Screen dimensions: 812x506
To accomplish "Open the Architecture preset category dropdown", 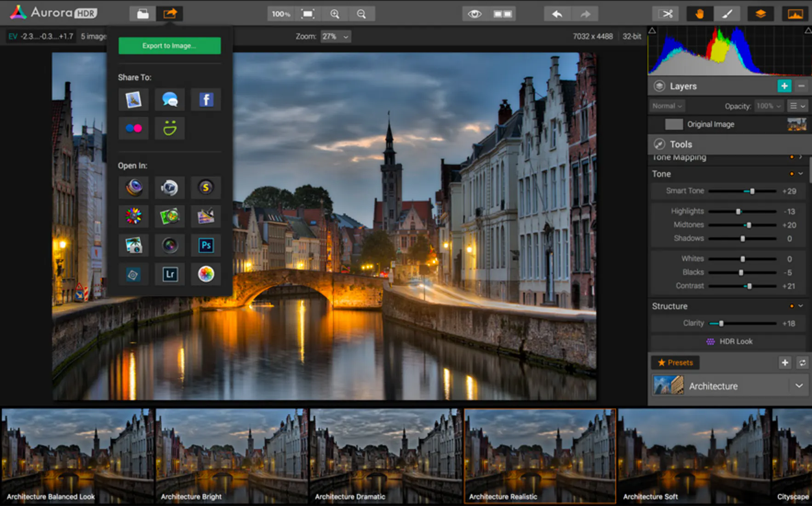I will [730, 386].
